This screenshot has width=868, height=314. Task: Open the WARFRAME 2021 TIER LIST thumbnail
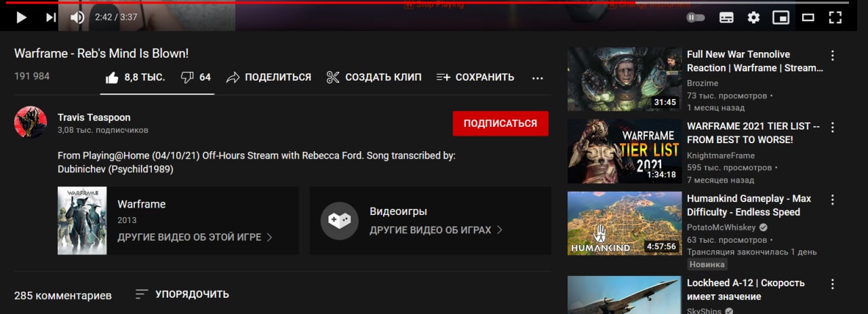[625, 151]
